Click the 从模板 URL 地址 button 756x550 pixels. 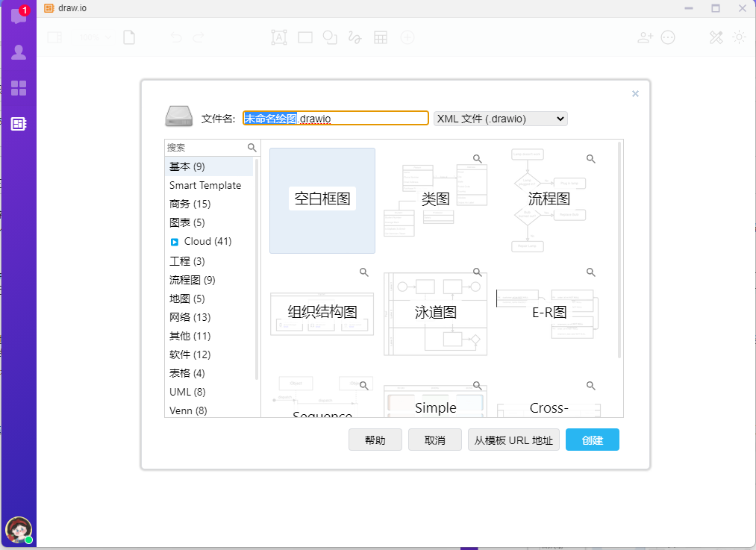(x=513, y=440)
